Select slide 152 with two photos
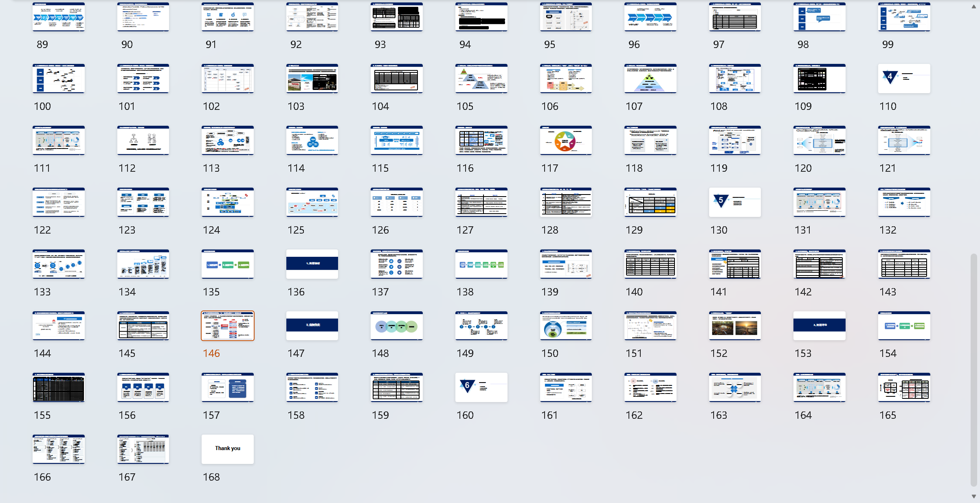This screenshot has width=980, height=503. tap(734, 326)
